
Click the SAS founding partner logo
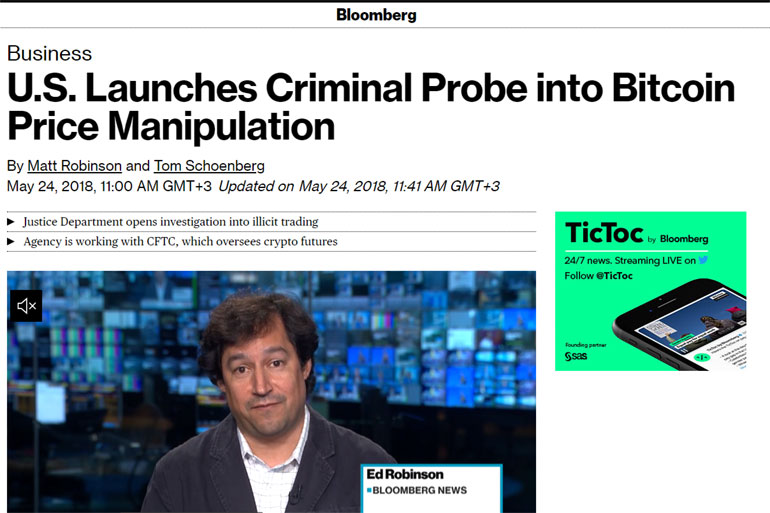click(575, 356)
